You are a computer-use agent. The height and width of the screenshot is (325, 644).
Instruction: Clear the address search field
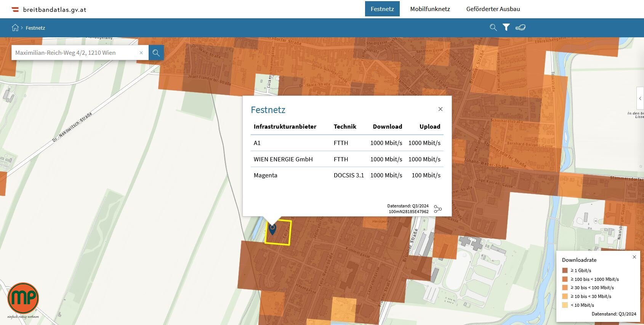tap(141, 53)
